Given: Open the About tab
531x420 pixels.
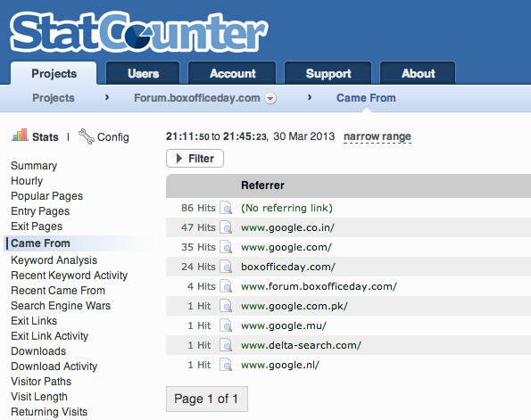Looking at the screenshot, I should tap(418, 73).
